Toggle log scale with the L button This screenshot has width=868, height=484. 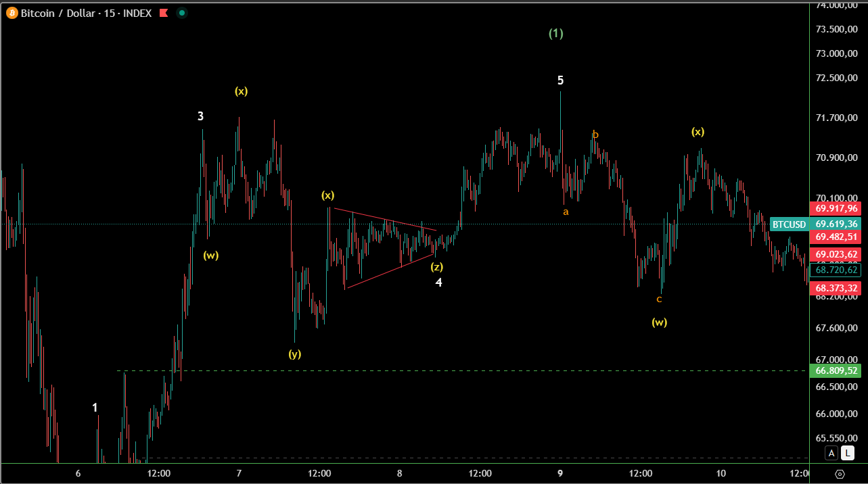(x=848, y=454)
